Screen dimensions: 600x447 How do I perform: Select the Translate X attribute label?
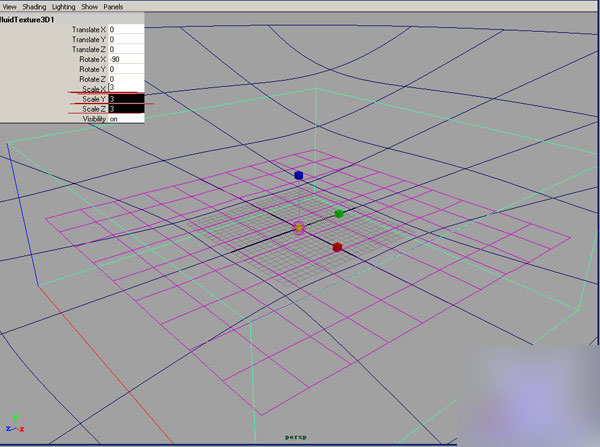click(89, 29)
